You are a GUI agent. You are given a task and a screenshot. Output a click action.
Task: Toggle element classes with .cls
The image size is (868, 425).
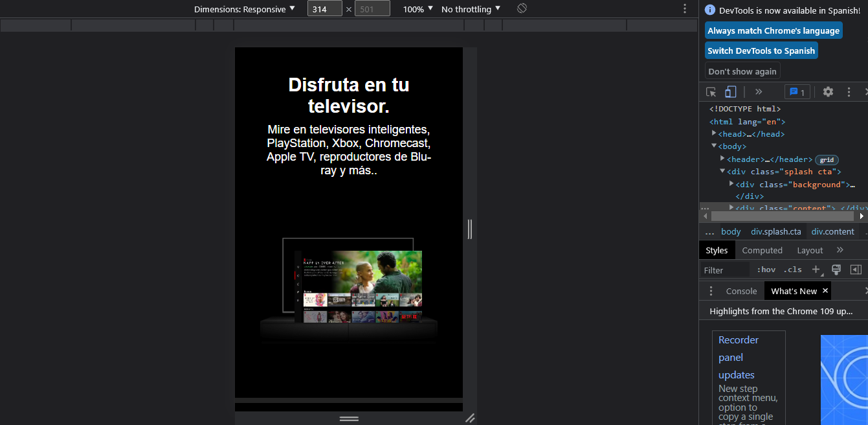(x=792, y=270)
